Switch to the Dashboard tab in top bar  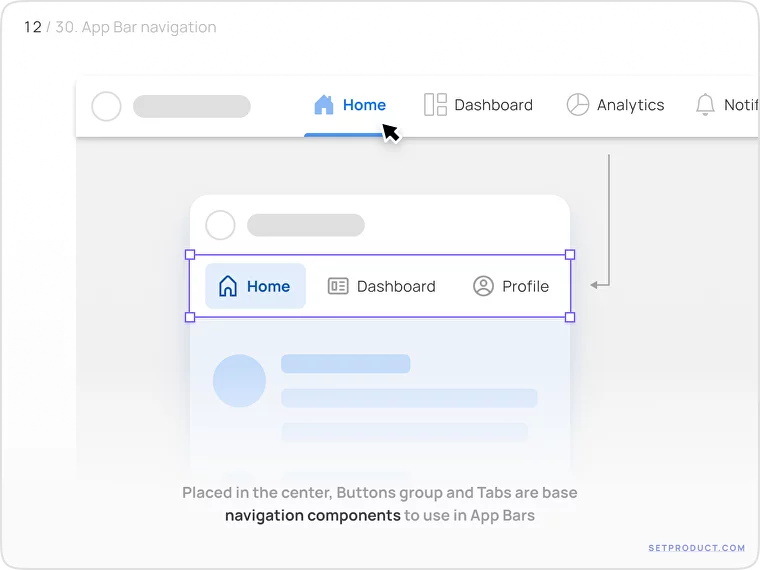(493, 105)
